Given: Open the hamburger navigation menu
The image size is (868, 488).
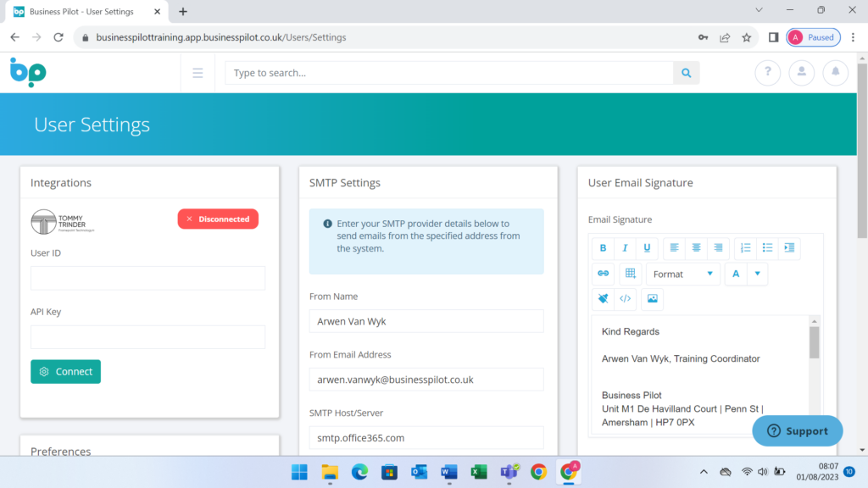Looking at the screenshot, I should pos(198,73).
